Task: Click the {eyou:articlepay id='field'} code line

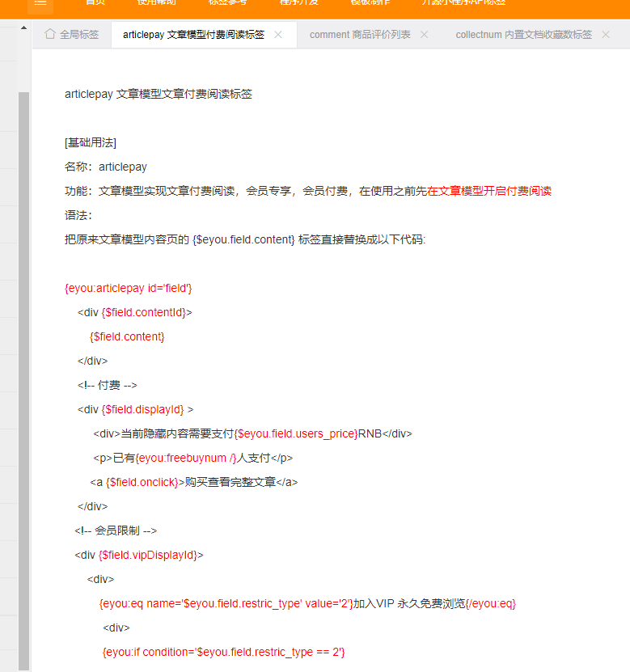Action: click(x=128, y=288)
